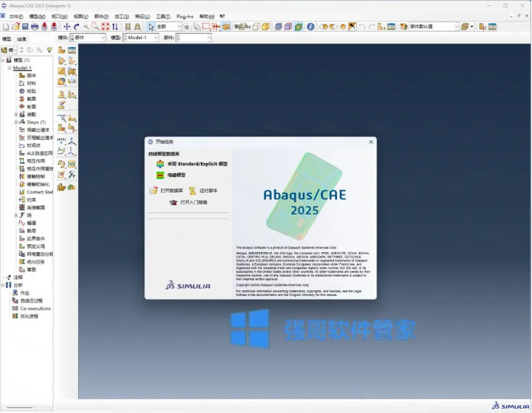
Task: Select Contact Stab item in model tree
Action: point(40,192)
